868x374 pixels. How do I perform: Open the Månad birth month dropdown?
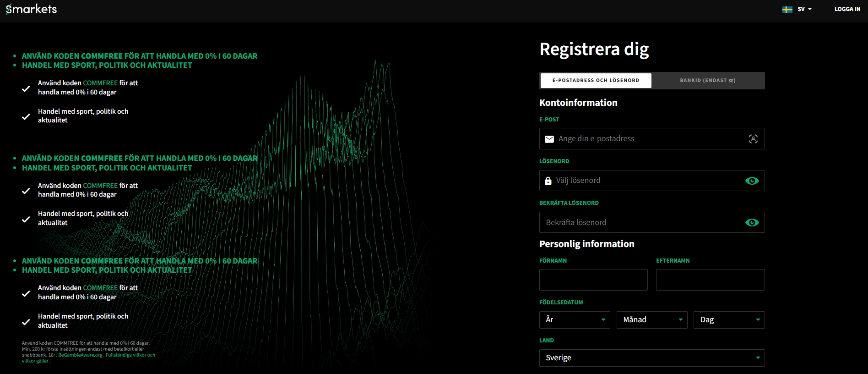(x=652, y=320)
